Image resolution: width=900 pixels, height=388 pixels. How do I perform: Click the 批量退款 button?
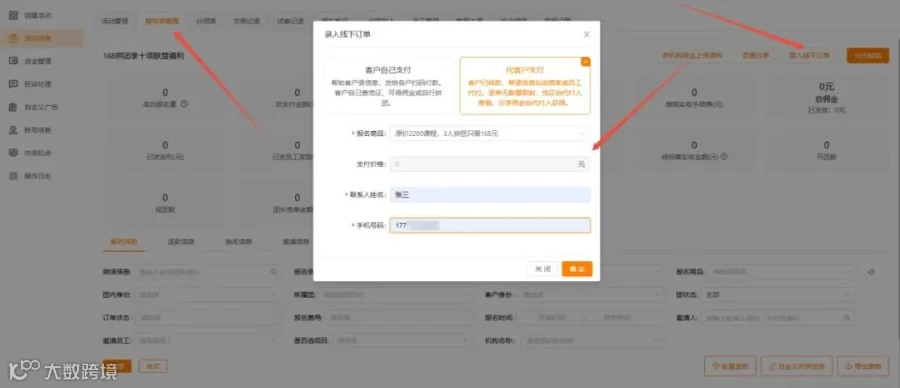[x=730, y=366]
